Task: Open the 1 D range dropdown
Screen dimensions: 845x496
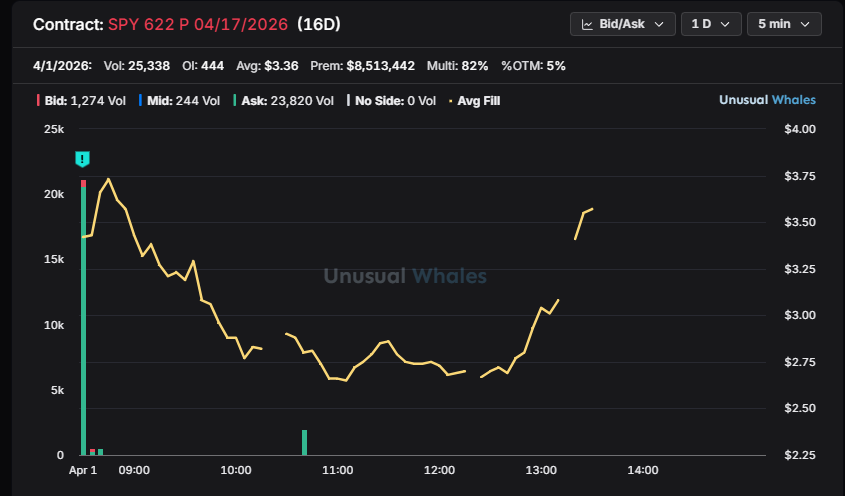Action: click(x=711, y=24)
